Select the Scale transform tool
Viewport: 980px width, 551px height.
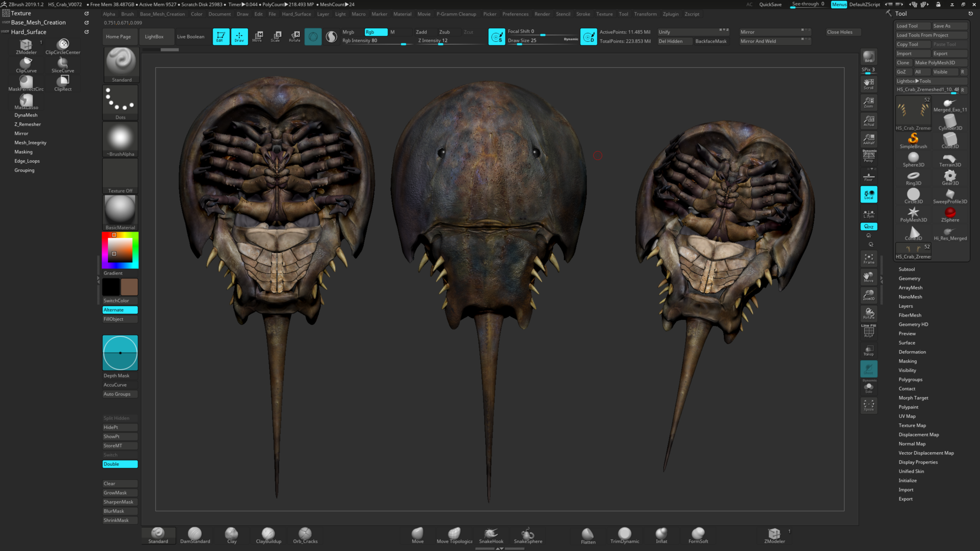pos(276,36)
